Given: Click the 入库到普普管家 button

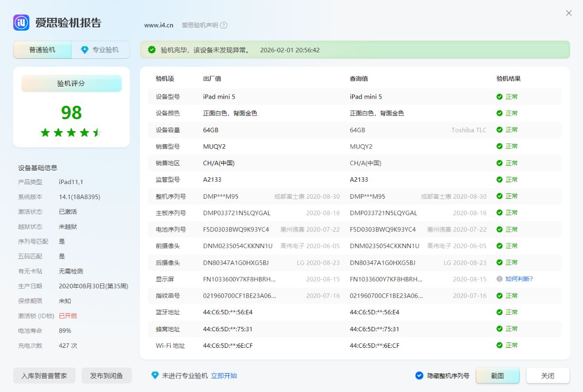Looking at the screenshot, I should click(x=44, y=375).
